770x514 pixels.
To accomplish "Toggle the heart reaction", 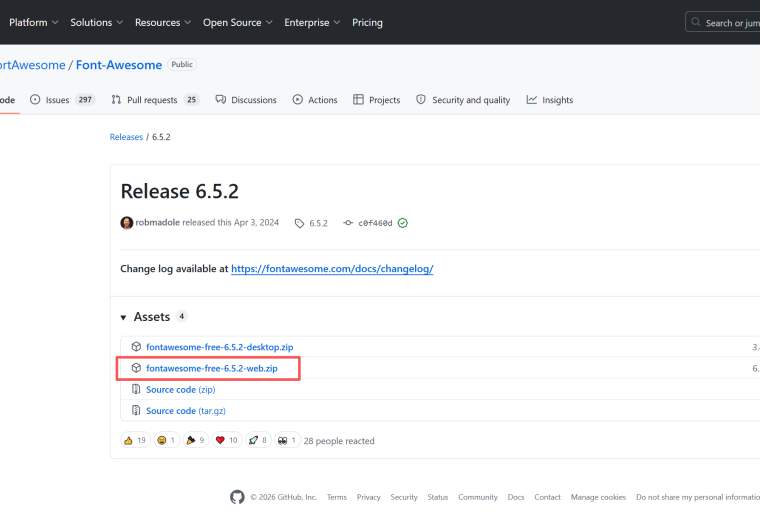I will coord(227,440).
